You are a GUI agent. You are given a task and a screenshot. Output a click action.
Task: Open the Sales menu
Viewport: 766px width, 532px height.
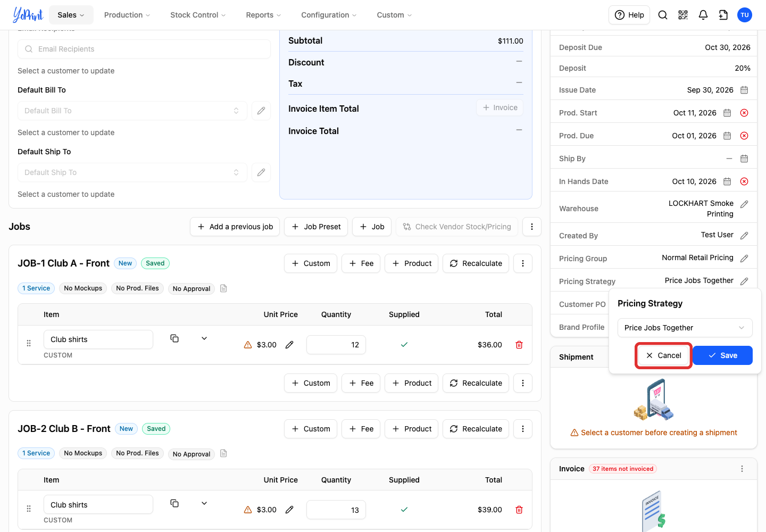71,15
